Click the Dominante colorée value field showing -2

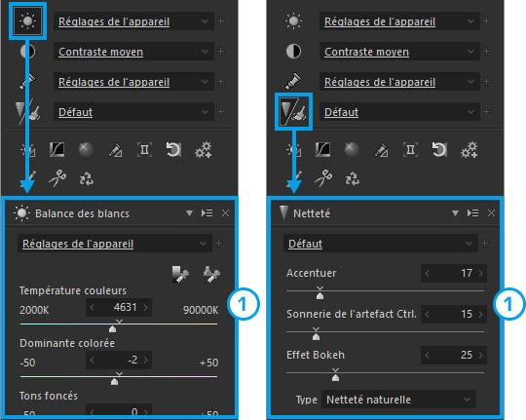point(119,361)
